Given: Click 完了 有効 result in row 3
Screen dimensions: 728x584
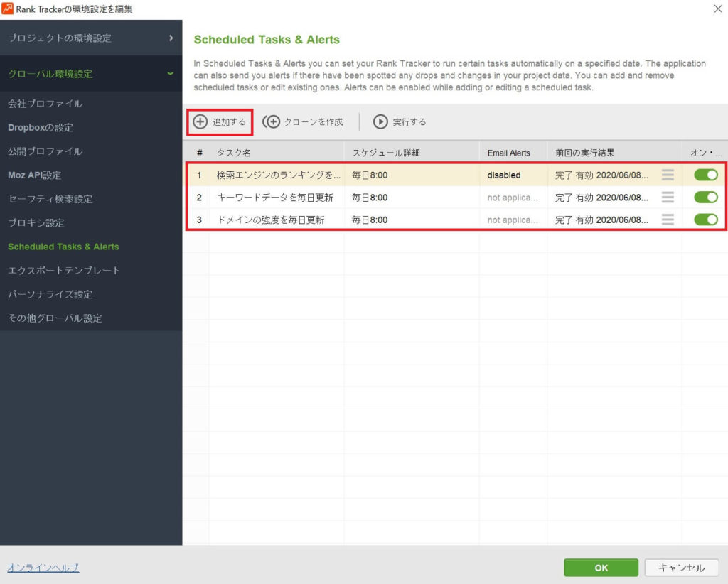Looking at the screenshot, I should [601, 220].
